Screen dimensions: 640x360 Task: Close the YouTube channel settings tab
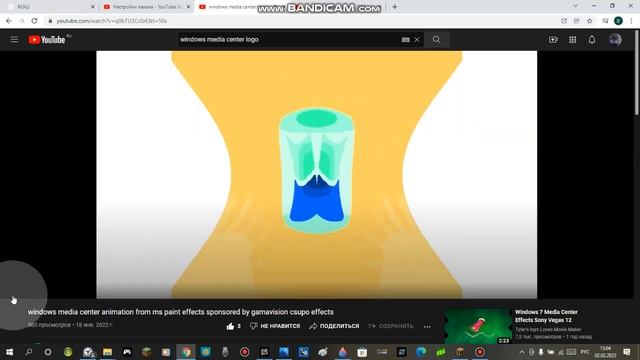(x=188, y=7)
